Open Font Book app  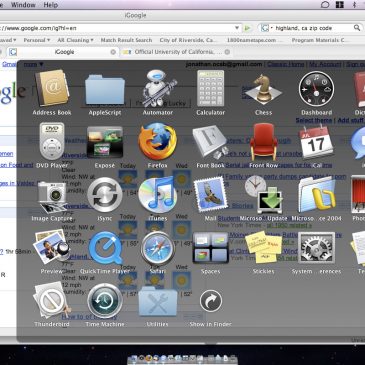point(210,142)
